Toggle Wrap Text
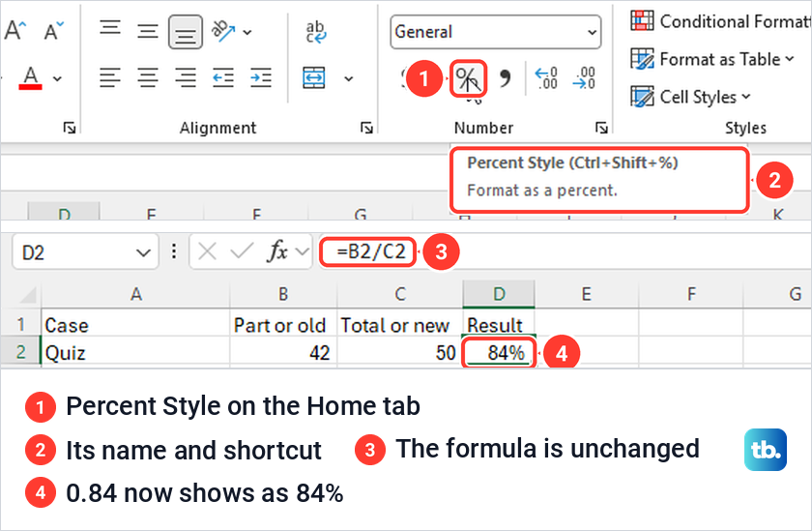812x531 pixels. tap(315, 32)
